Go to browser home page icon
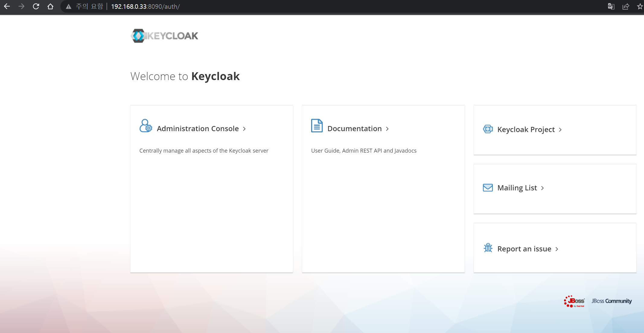644x333 pixels. (50, 6)
